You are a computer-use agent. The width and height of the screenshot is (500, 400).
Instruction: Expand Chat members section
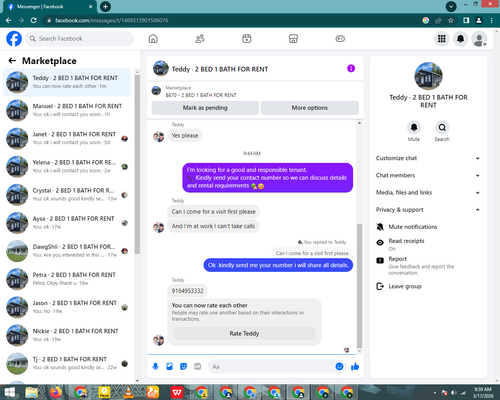point(428,175)
